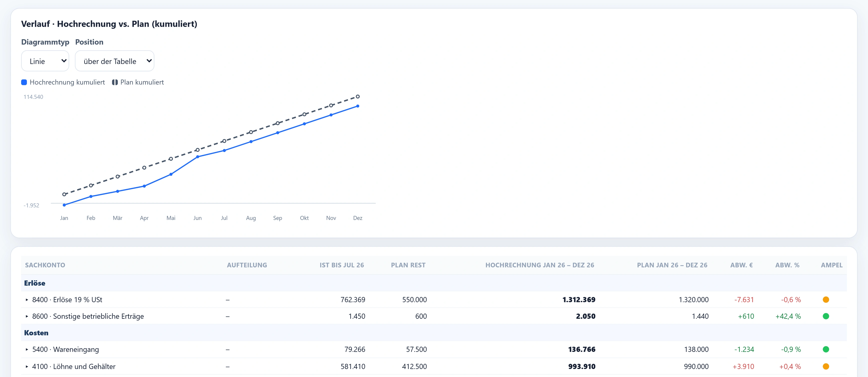Click the Dez point on the blue Hochrechnung line
Viewport: 868px width, 377px height.
pos(358,106)
